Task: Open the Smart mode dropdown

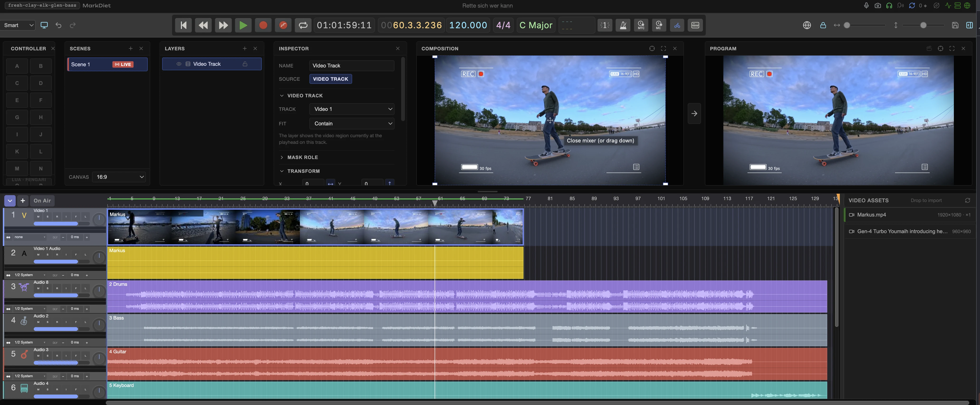Action: point(18,25)
